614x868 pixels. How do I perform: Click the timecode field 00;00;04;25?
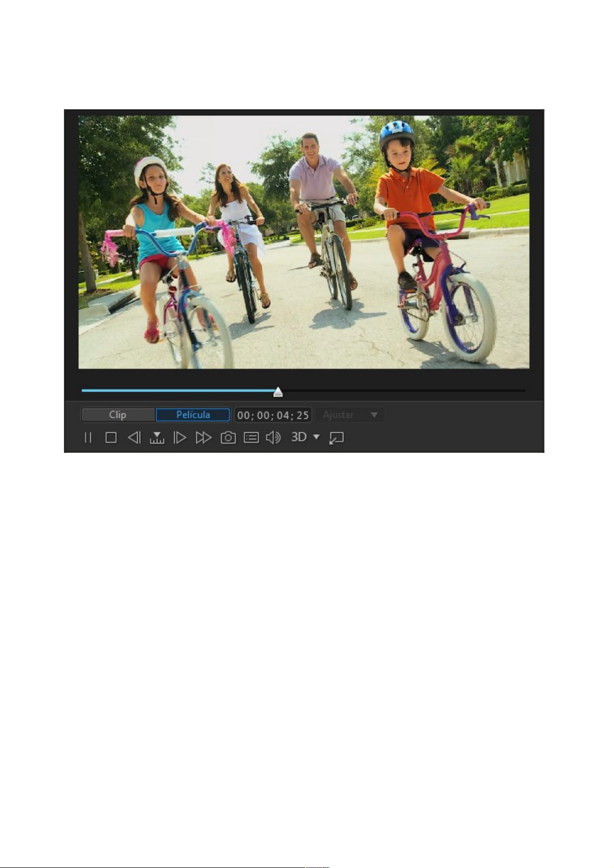point(273,415)
